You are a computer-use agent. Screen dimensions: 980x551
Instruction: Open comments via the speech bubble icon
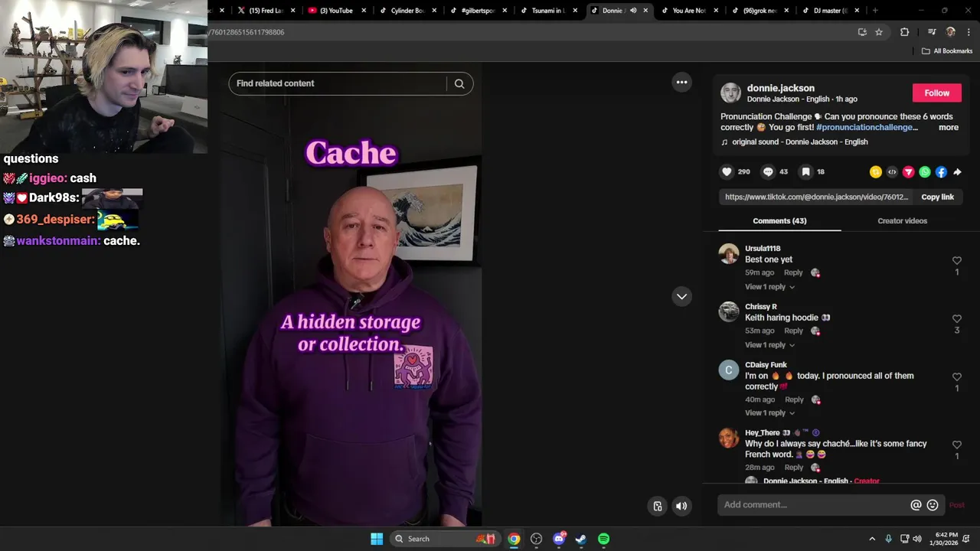click(768, 172)
